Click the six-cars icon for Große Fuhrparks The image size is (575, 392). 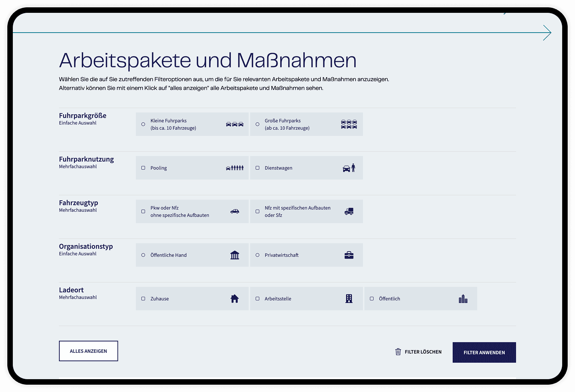pyautogui.click(x=349, y=124)
